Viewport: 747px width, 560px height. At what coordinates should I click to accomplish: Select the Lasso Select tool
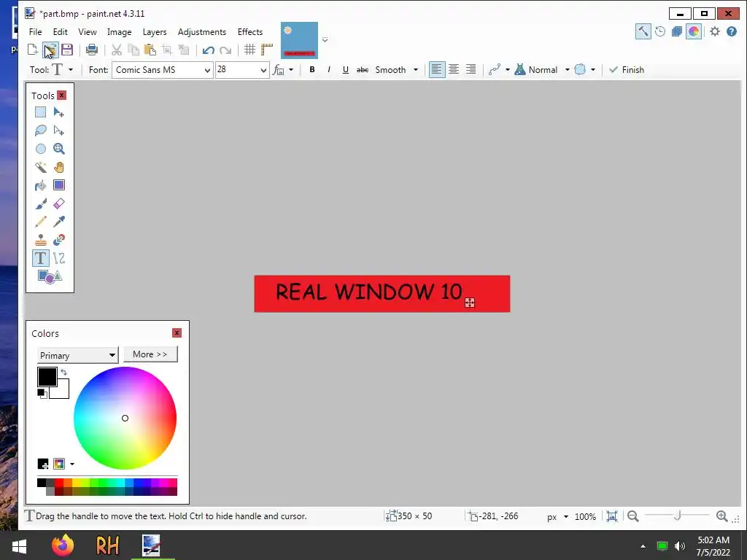click(41, 131)
